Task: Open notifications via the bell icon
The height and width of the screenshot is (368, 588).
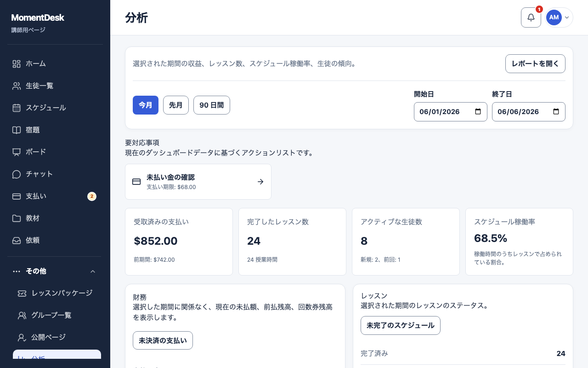Action: click(531, 17)
